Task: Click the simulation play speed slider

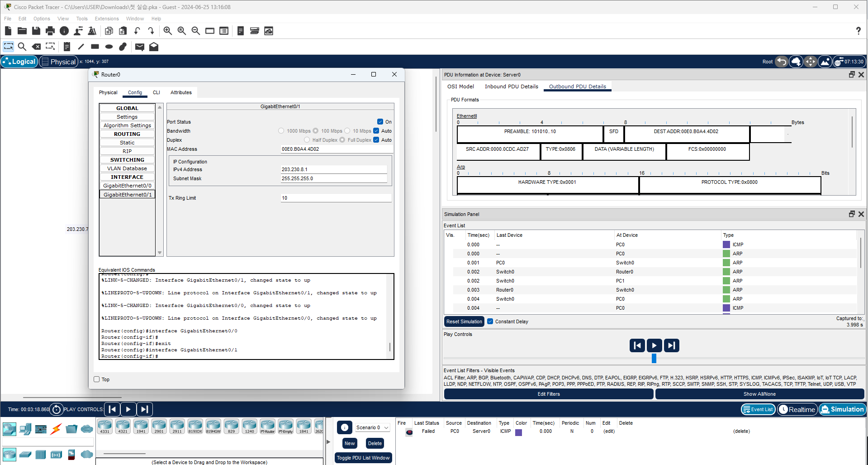Action: pos(654,359)
